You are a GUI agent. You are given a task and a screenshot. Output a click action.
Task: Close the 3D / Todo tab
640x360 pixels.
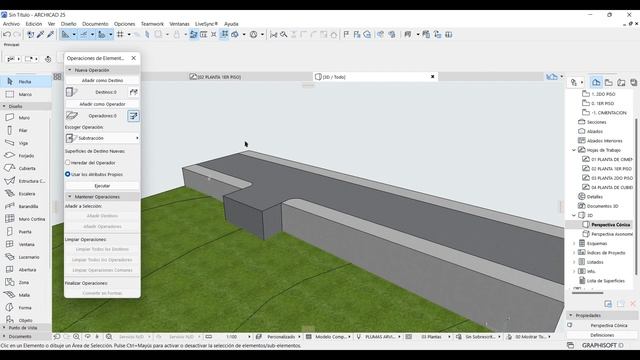pos(433,76)
